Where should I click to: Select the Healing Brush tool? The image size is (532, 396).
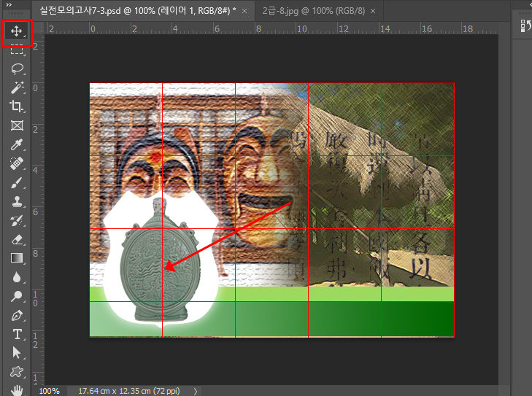click(x=16, y=163)
